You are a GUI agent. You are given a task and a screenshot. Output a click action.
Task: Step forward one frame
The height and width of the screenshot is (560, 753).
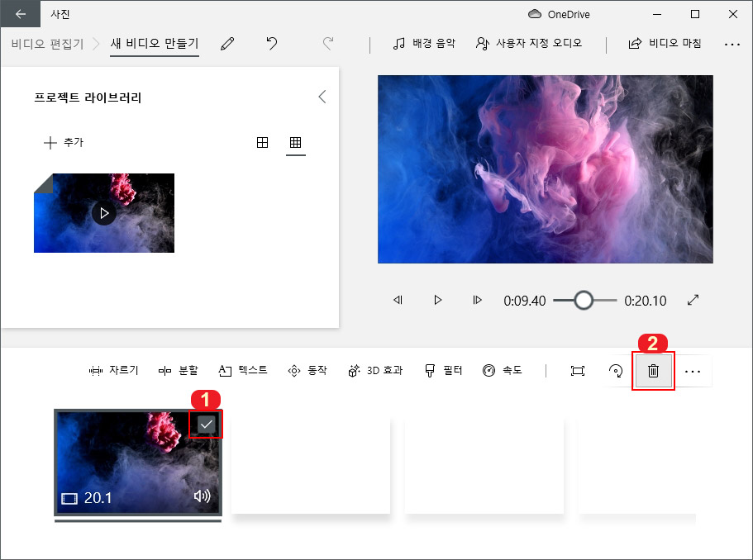coord(477,301)
